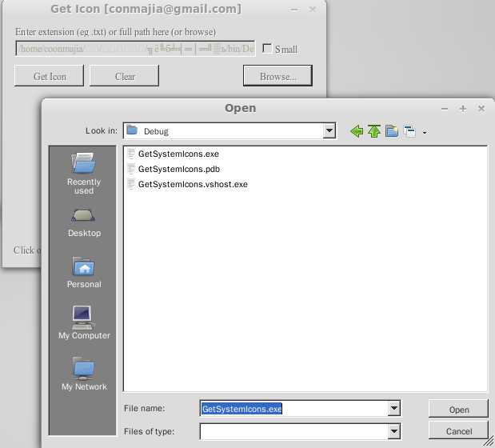This screenshot has height=448, width=495.
Task: Close the Get Icon window
Action: click(312, 10)
